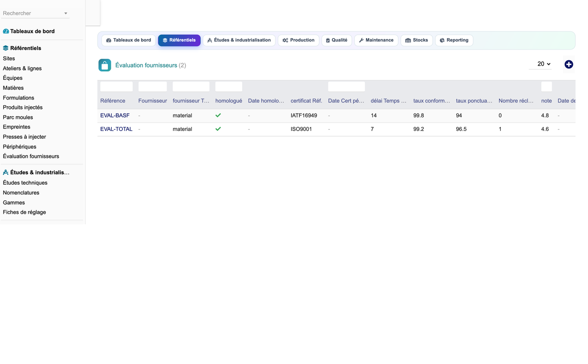Sort by the note column header

click(546, 101)
